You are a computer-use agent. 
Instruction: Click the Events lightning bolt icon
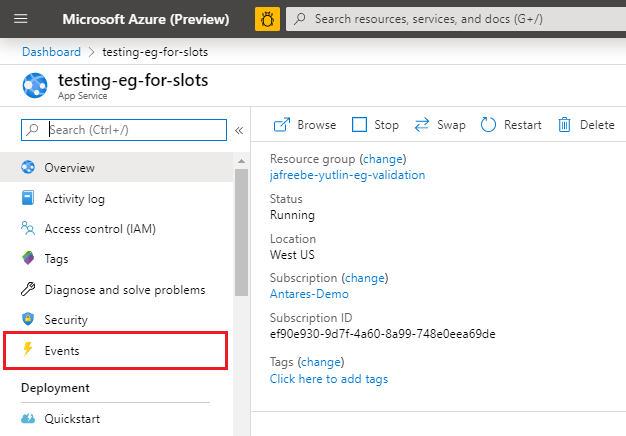28,351
